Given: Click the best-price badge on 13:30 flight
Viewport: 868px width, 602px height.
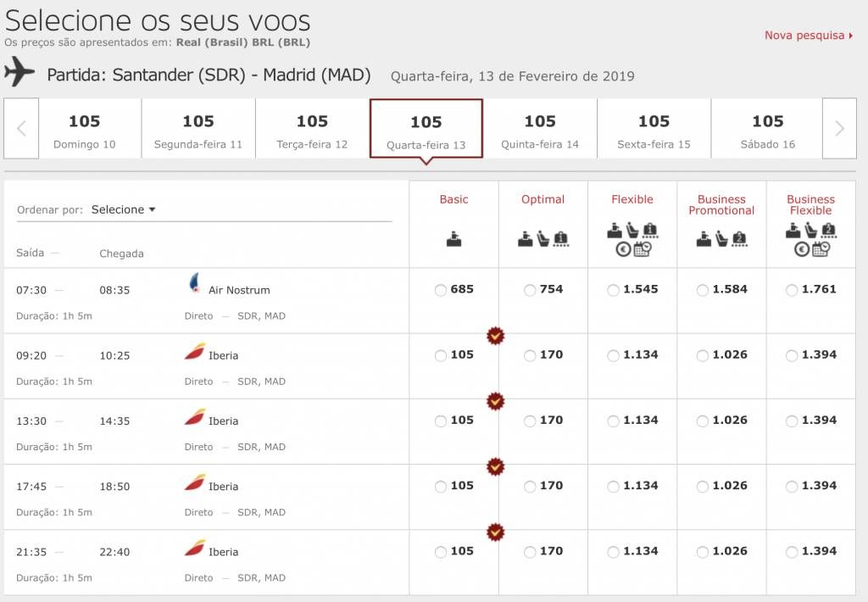Looking at the screenshot, I should (495, 400).
